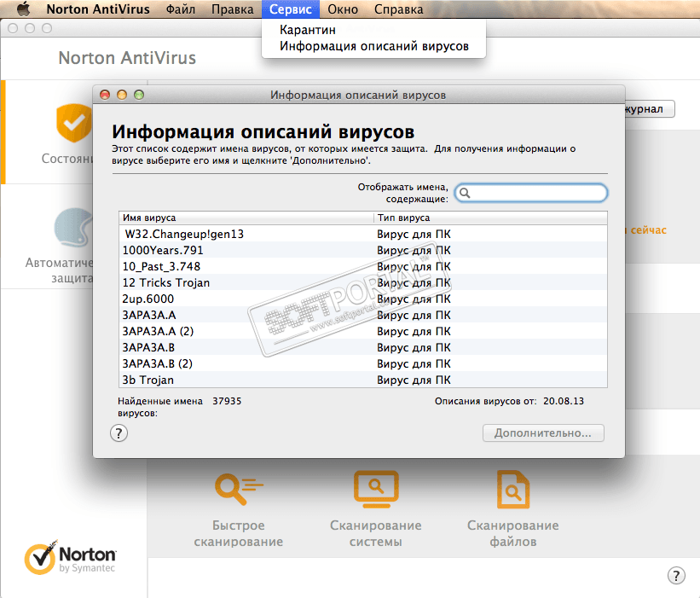Select the 1000Years.791 virus row
700x598 pixels.
coord(363,251)
